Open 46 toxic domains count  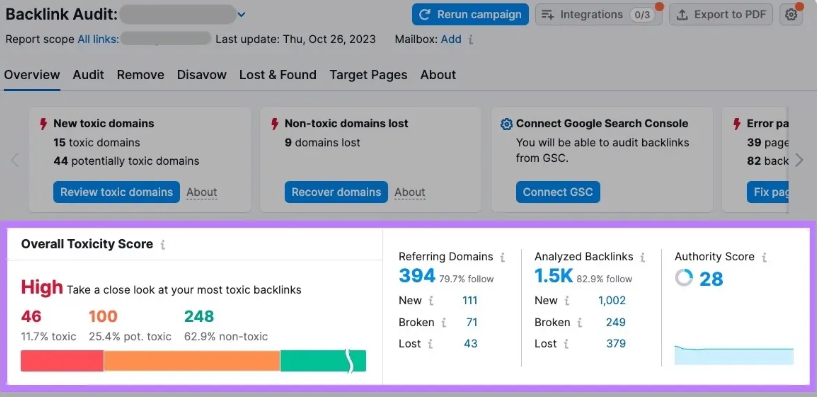pyautogui.click(x=31, y=316)
